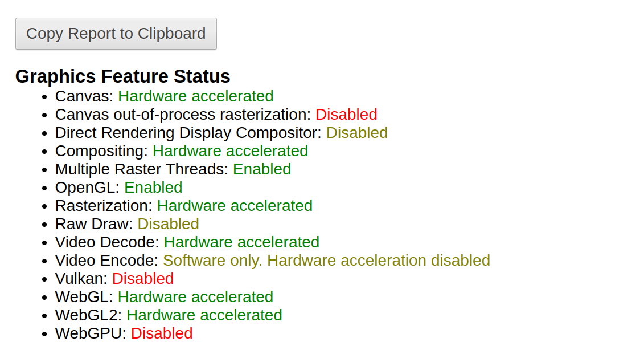Click the red Disabled status for Vulkan
This screenshot has width=644, height=354.
(x=143, y=279)
